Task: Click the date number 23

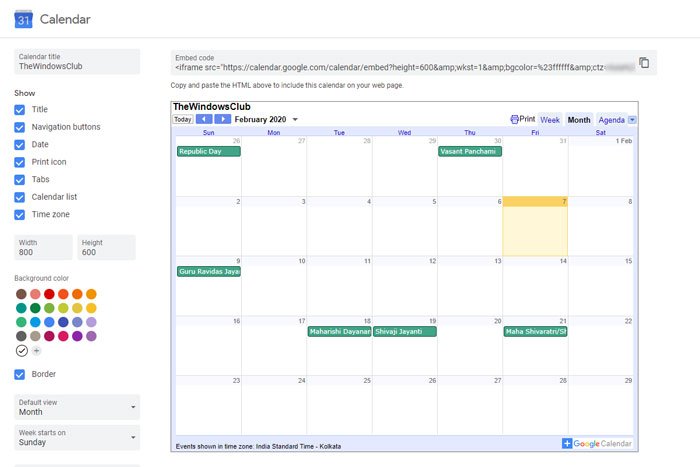Action: click(236, 381)
